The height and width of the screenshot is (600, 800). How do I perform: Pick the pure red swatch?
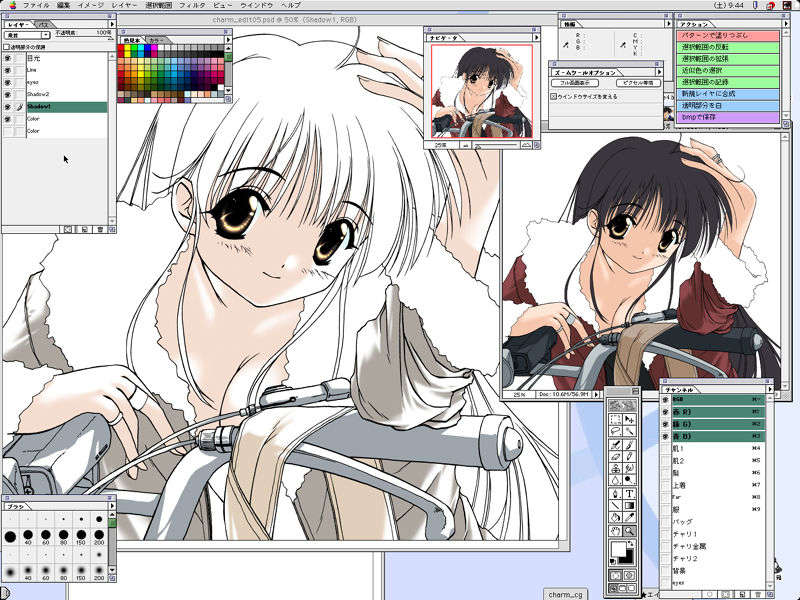121,48
